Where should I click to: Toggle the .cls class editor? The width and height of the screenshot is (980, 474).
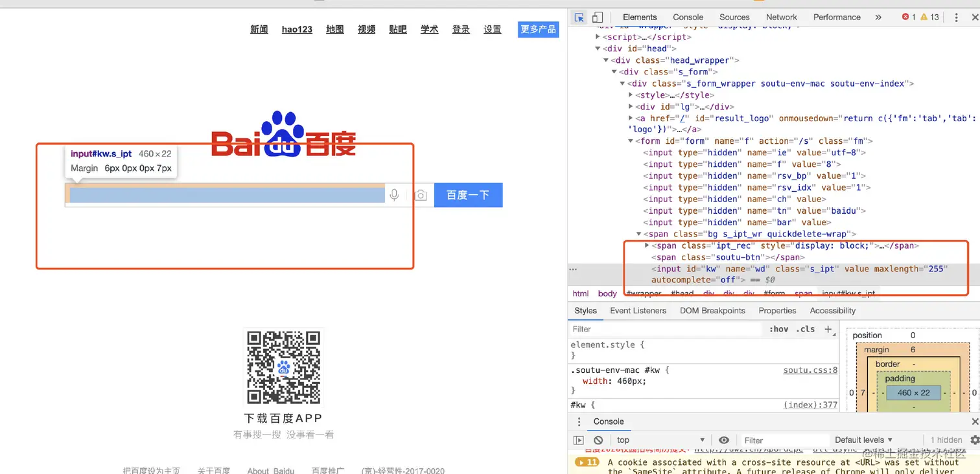(806, 329)
